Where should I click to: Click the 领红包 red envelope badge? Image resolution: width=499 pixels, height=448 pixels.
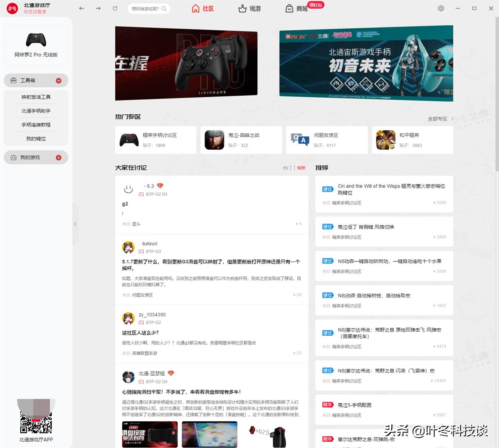coord(315,5)
